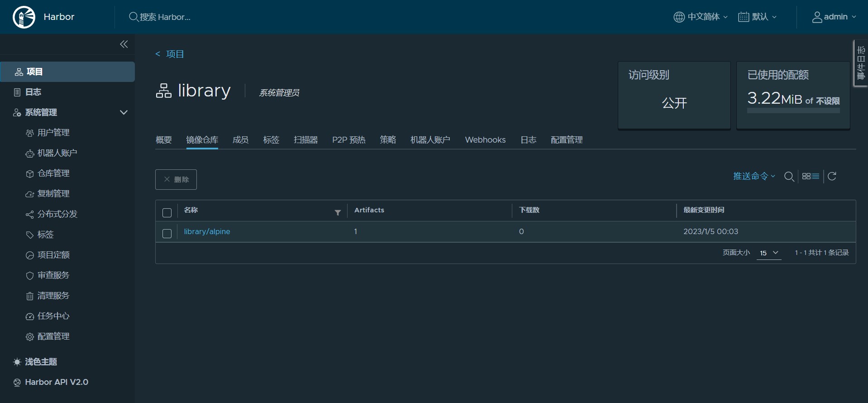Switch to the 成员 tab
The width and height of the screenshot is (868, 403).
pos(241,140)
